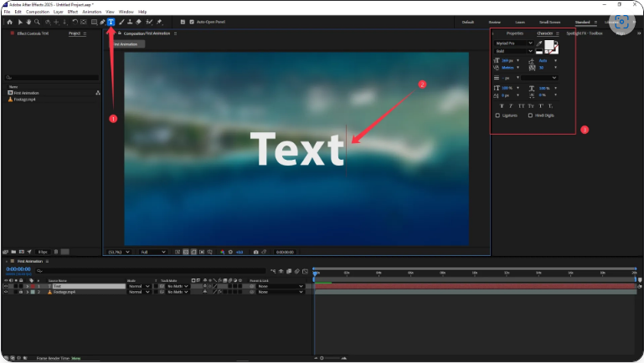Click the white fill color swatch
The height and width of the screenshot is (363, 644).
(x=549, y=45)
